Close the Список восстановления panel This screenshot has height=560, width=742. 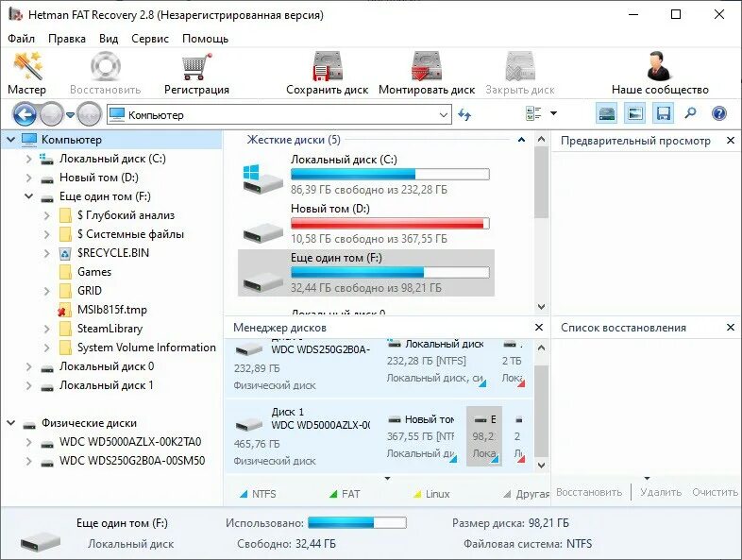(x=730, y=327)
